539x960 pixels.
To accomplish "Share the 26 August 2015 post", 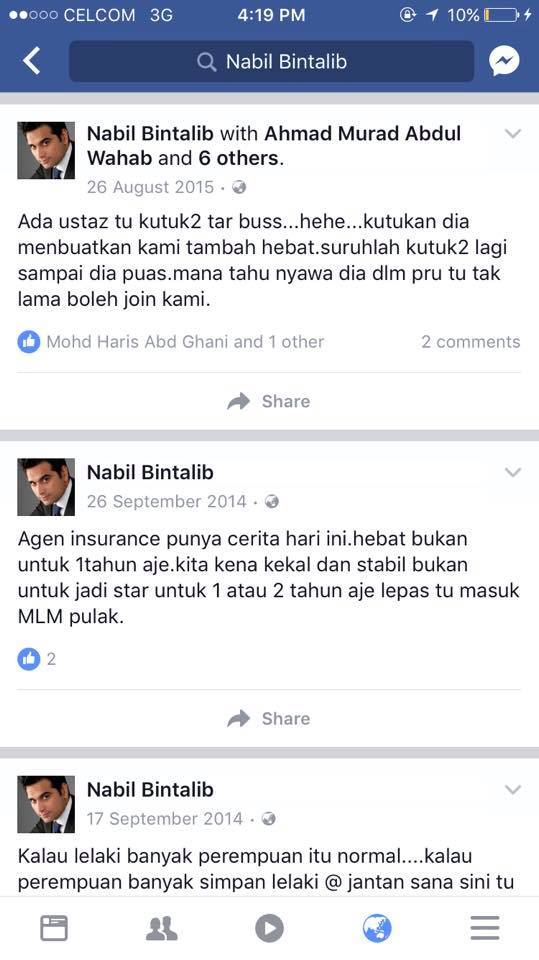I will click(269, 401).
